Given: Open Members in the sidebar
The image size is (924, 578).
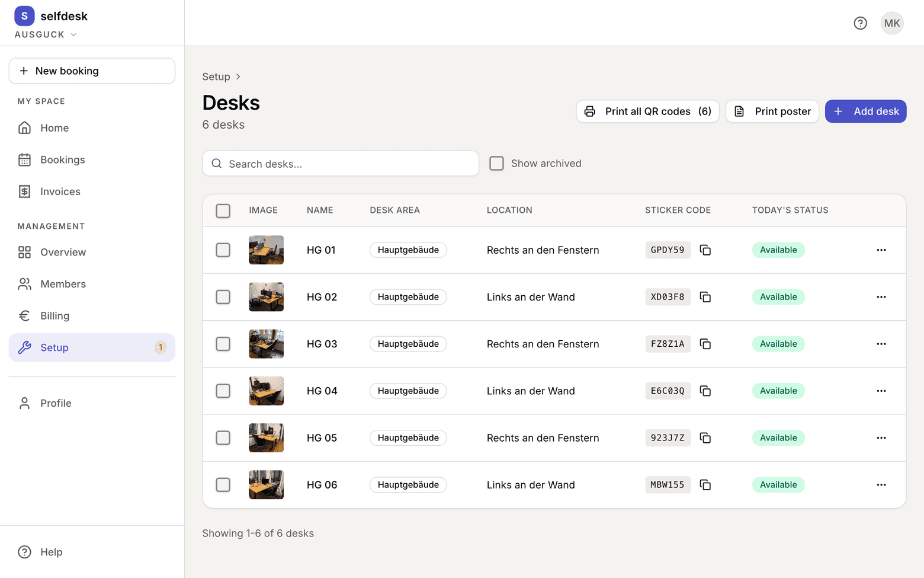Looking at the screenshot, I should point(92,284).
